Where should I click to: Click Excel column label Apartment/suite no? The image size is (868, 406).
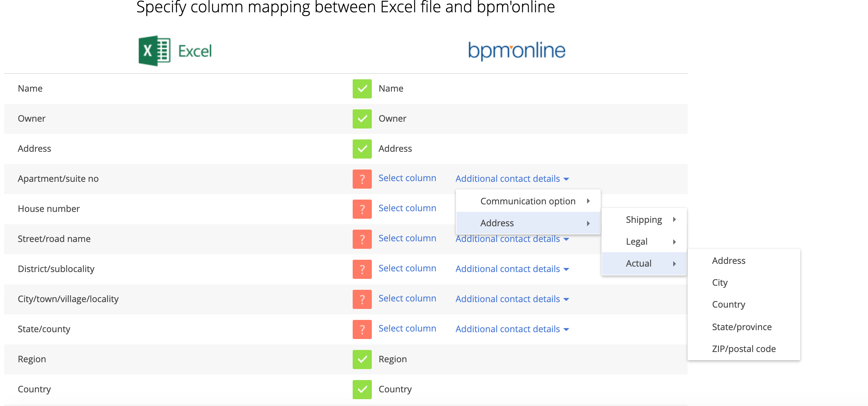pyautogui.click(x=58, y=179)
